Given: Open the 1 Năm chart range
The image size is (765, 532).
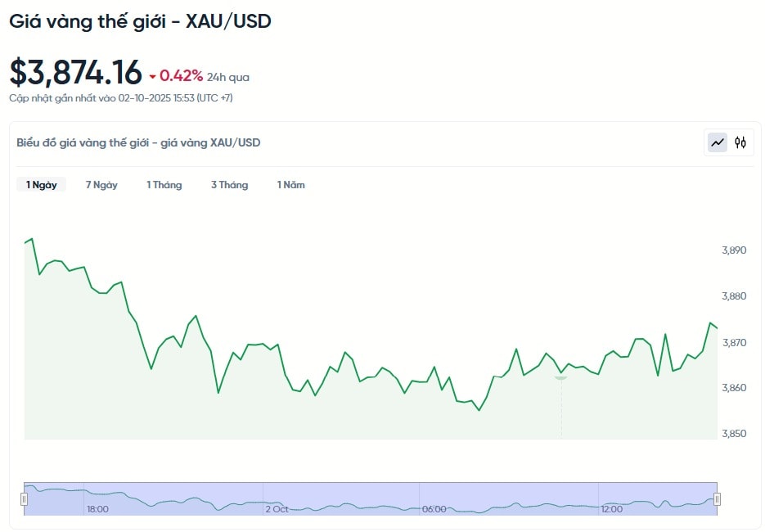Looking at the screenshot, I should pyautogui.click(x=290, y=185).
